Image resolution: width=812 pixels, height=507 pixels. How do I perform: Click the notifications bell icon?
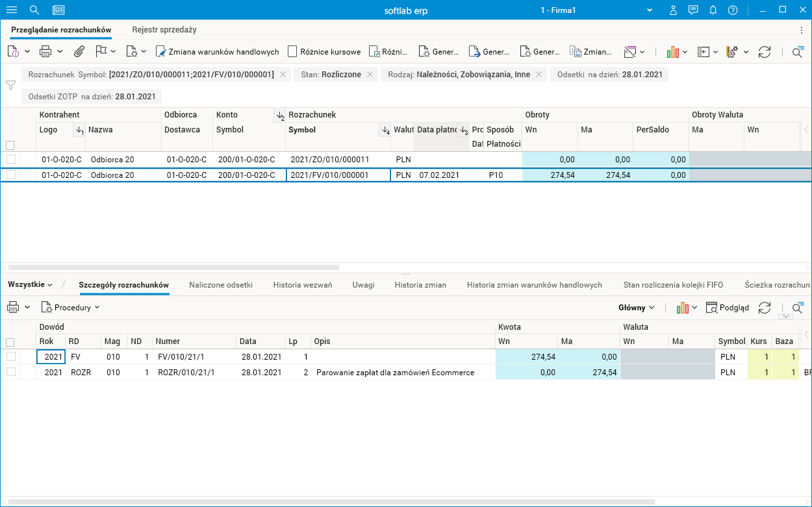tap(713, 10)
